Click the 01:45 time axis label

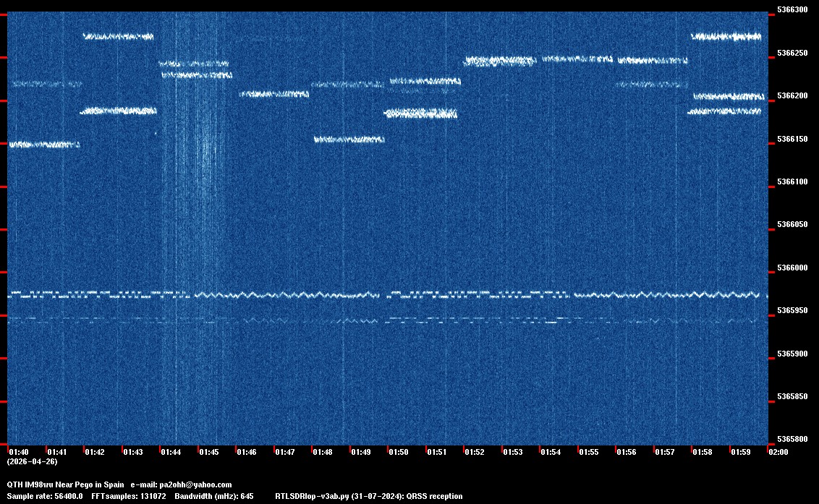209,452
